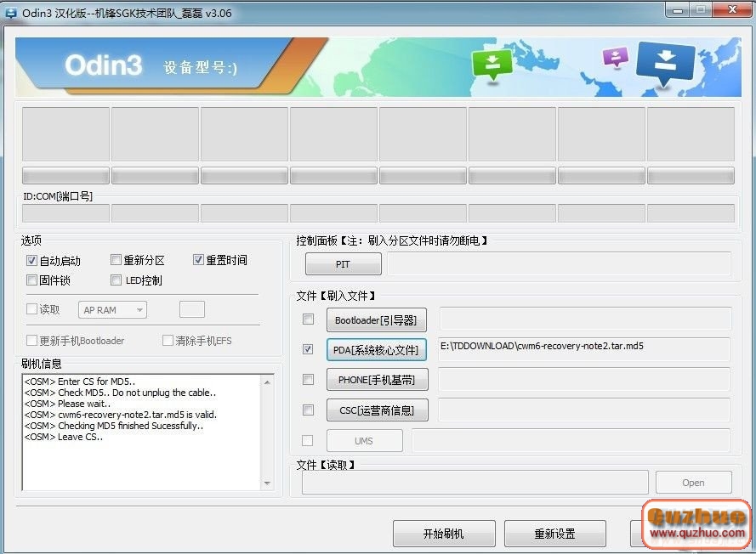Viewport: 756px width, 554px height.
Task: Click the PIT button
Action: [344, 264]
